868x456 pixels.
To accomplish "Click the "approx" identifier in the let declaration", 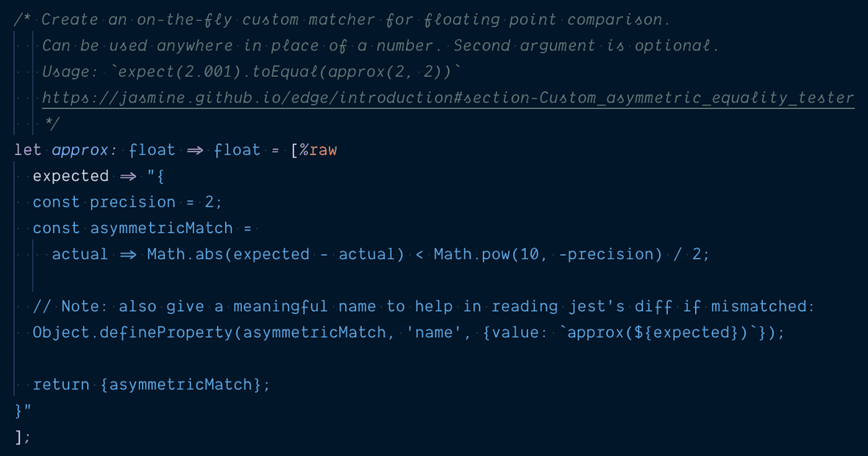I will click(x=80, y=150).
